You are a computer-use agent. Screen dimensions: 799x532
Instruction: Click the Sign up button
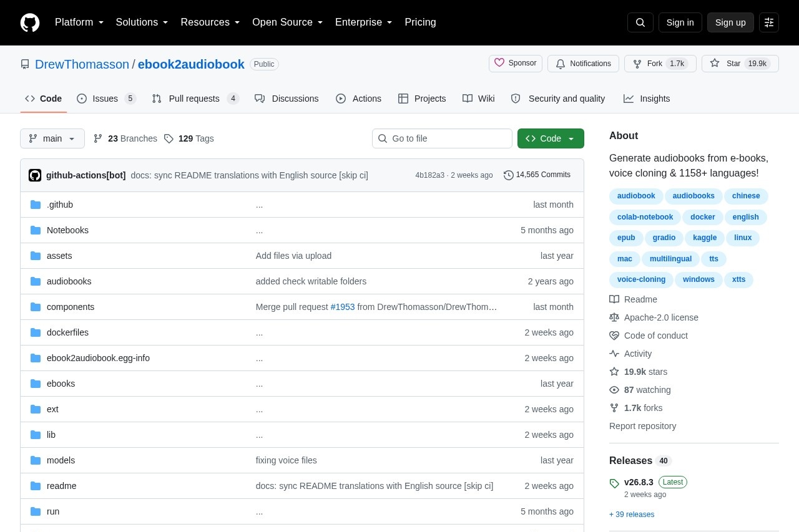(x=730, y=22)
